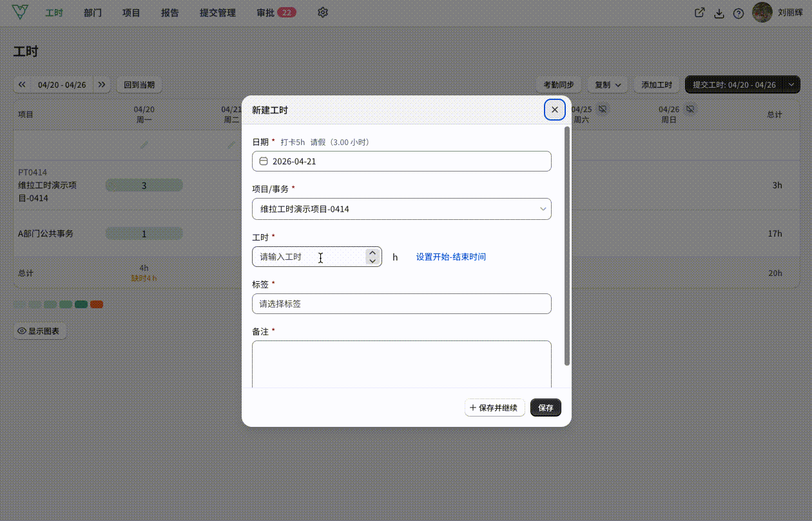Viewport: 812px width, 521px height.
Task: Toggle the 04/26 Sunday visibility icon
Action: click(690, 109)
